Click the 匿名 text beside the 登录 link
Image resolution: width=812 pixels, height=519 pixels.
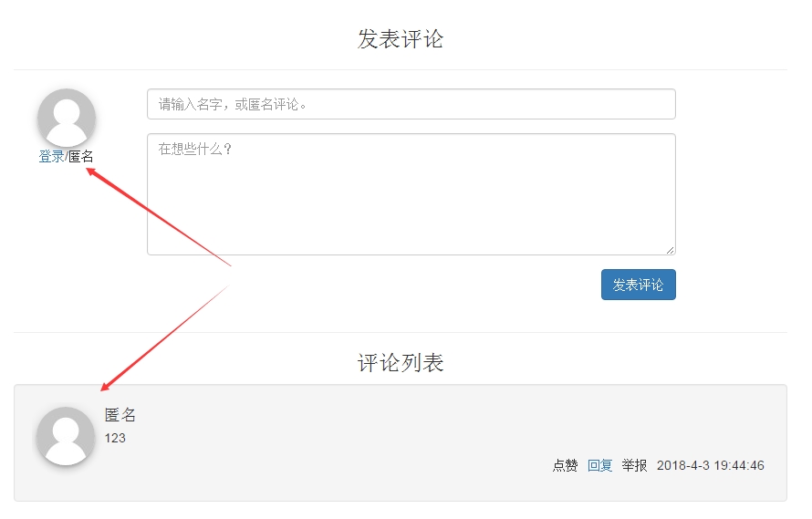[x=81, y=157]
